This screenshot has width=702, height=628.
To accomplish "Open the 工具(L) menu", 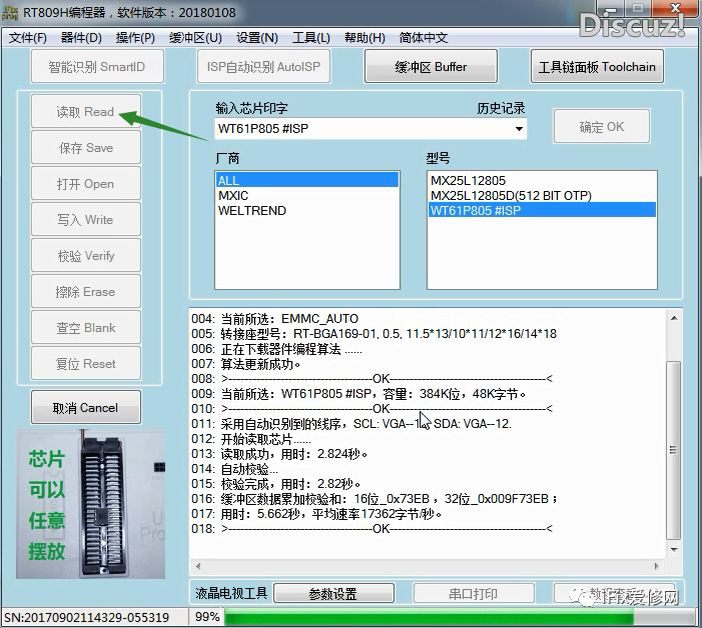I will point(311,38).
